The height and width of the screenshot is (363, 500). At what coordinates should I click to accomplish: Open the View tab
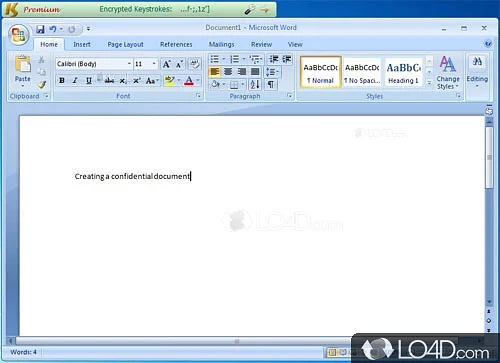coord(295,44)
